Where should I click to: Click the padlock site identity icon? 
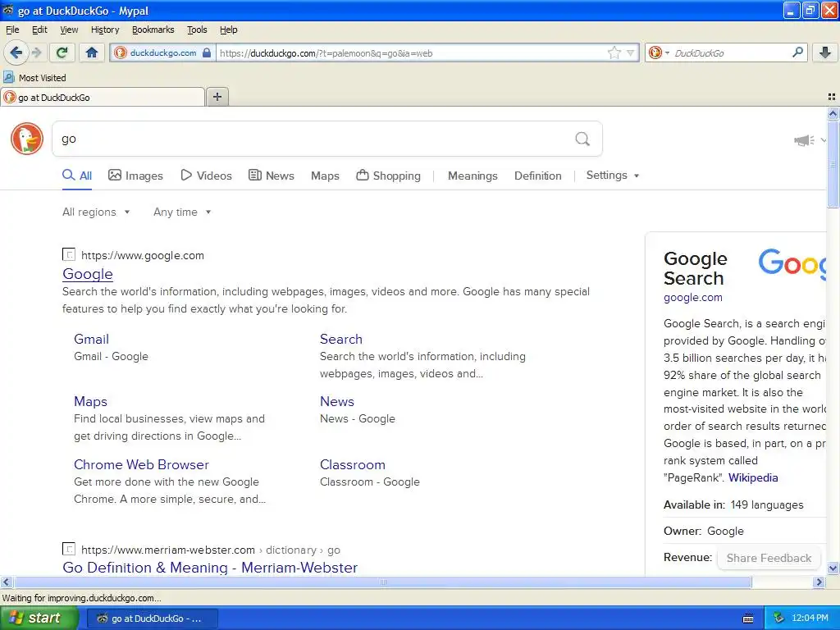207,52
